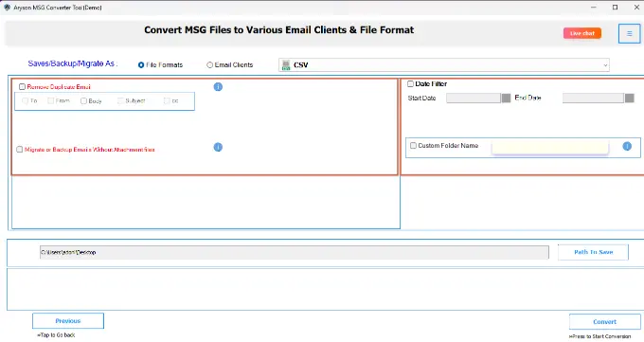Screen dimensions: 644x342
Task: Click the Live chat button
Action: 582,33
